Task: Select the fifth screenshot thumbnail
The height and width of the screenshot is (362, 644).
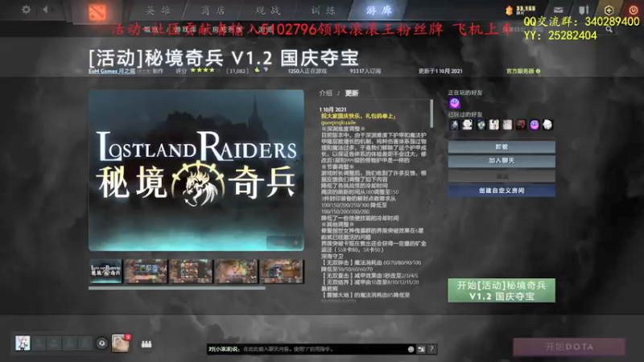Action: click(x=282, y=271)
